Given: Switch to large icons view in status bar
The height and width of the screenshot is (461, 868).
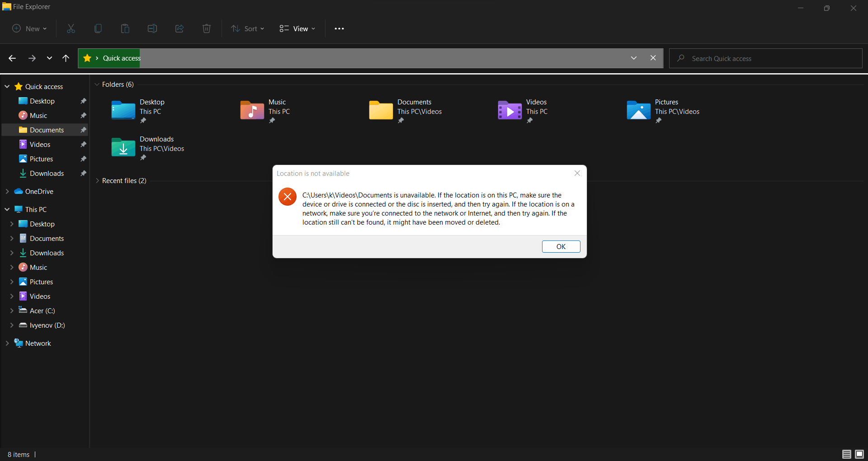Looking at the screenshot, I should click(x=859, y=454).
